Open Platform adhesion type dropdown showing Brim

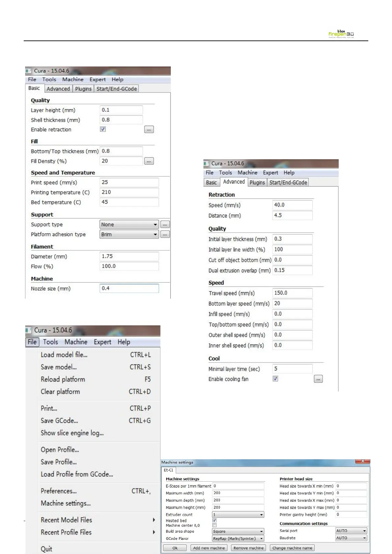point(129,234)
